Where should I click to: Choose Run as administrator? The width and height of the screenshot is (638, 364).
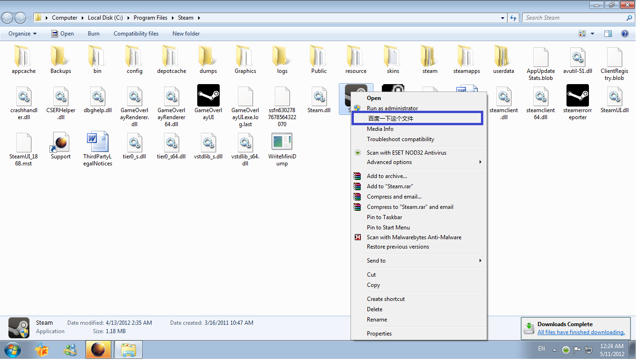tap(419, 108)
